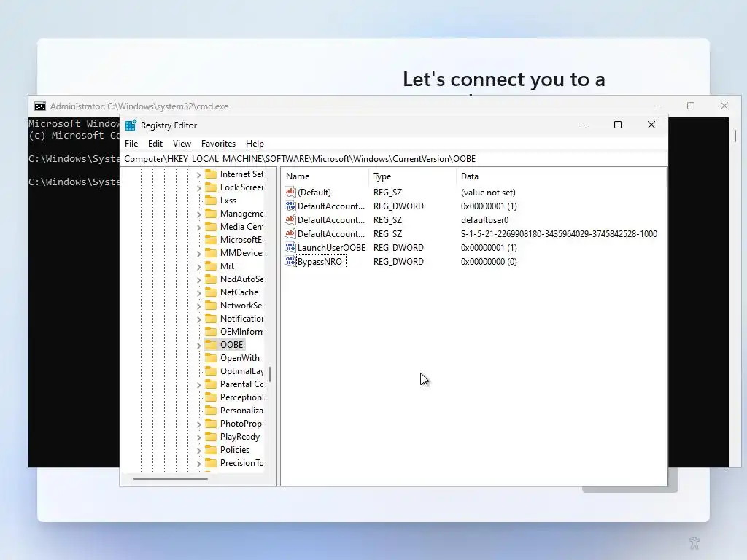Expand the Parental Controls key
Screen dimensions: 747x560
click(x=198, y=385)
